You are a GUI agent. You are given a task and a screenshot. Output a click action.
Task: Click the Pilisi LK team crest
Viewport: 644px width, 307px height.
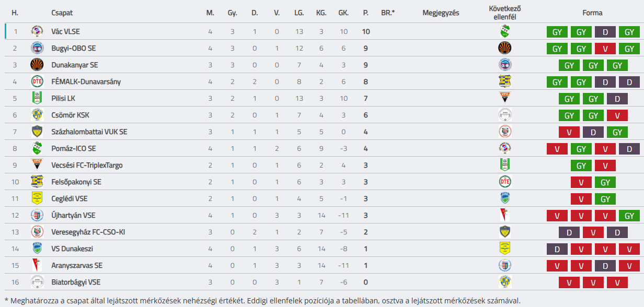pyautogui.click(x=37, y=98)
